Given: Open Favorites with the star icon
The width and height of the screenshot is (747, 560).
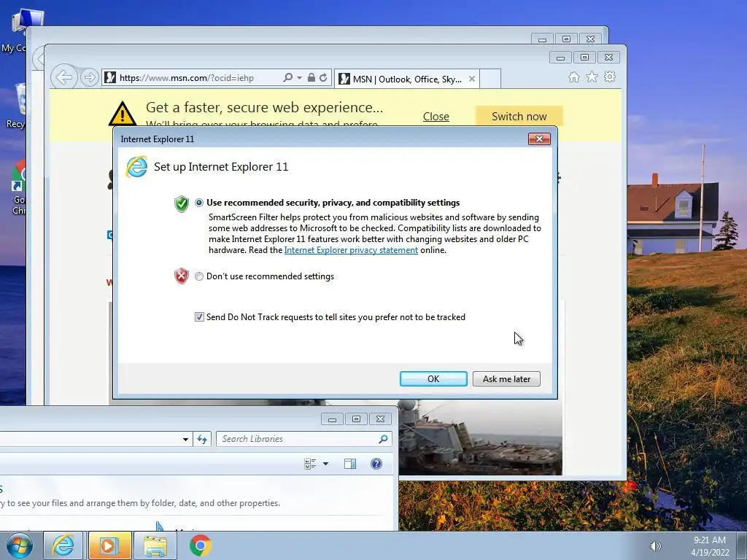Looking at the screenshot, I should click(592, 77).
